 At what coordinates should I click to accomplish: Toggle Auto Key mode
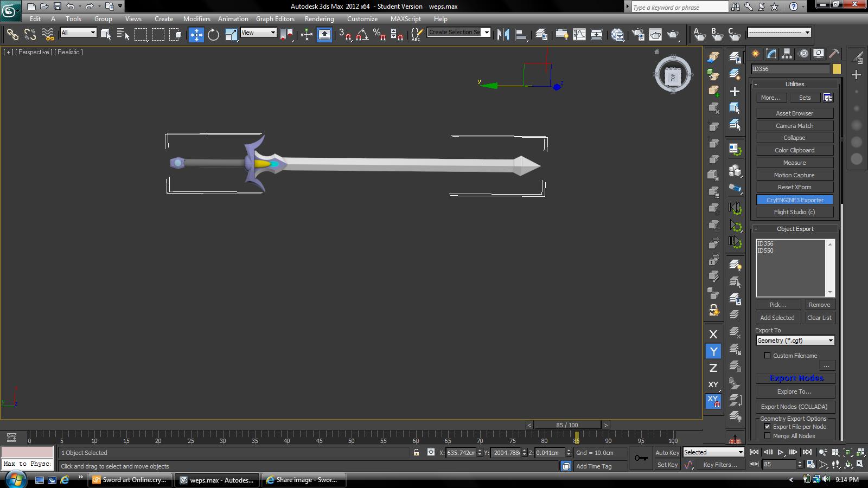tap(667, 453)
